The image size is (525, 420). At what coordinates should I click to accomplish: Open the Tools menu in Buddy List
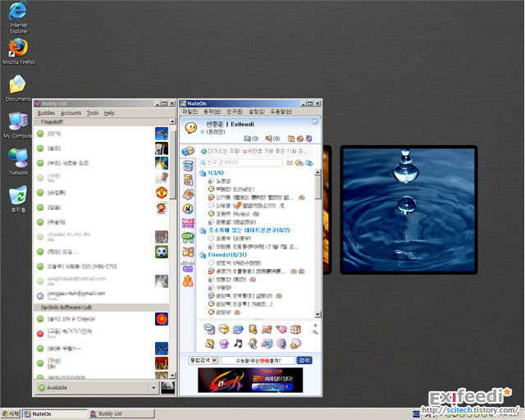(x=93, y=113)
